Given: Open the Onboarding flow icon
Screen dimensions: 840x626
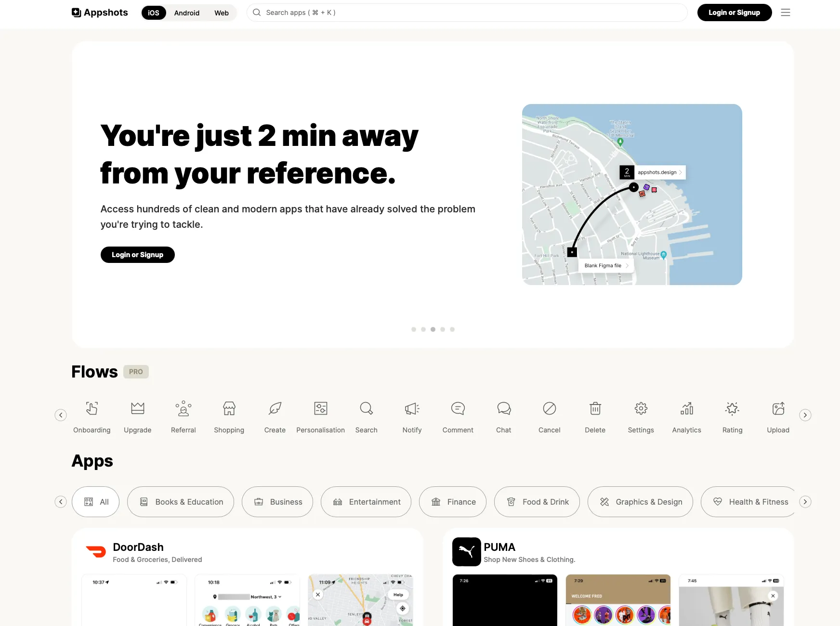Looking at the screenshot, I should [x=92, y=408].
